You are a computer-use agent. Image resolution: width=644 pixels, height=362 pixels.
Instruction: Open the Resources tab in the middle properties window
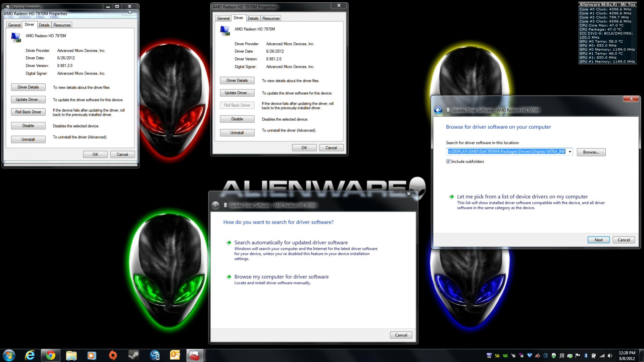tap(271, 18)
